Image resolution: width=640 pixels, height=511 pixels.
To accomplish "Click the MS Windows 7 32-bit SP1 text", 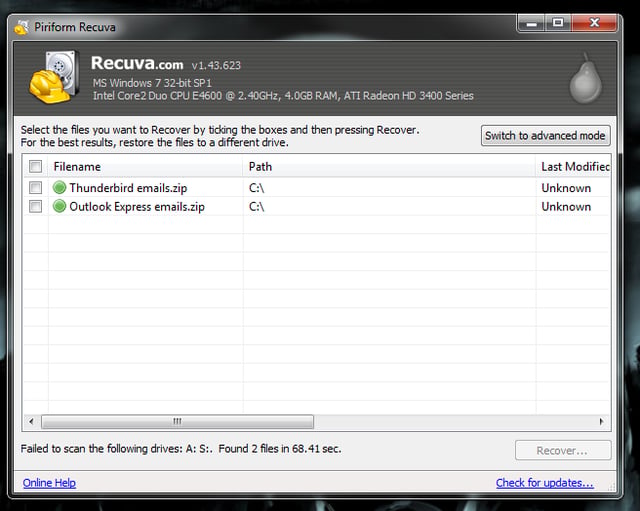I will click(x=152, y=83).
